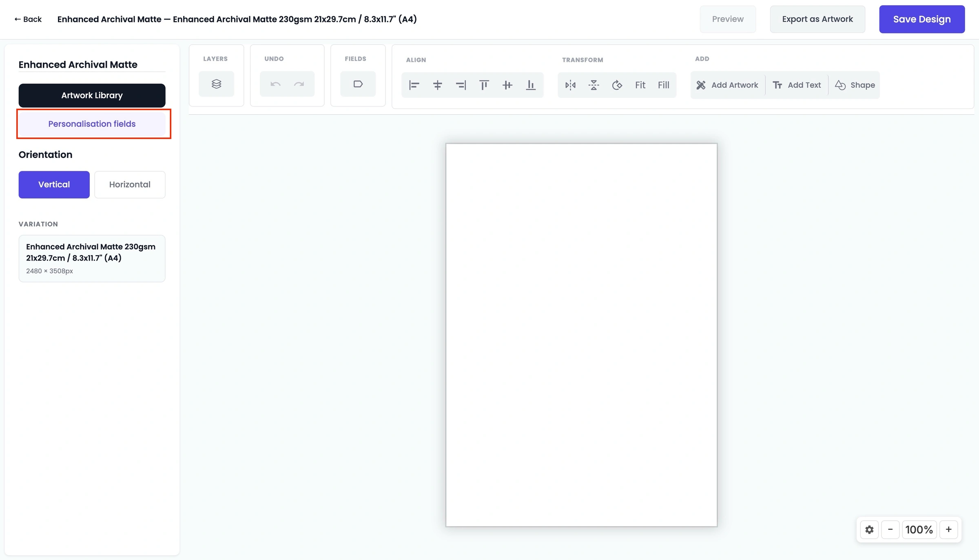Flip the selection horizontally
Viewport: 979px width, 560px height.
[x=570, y=85]
